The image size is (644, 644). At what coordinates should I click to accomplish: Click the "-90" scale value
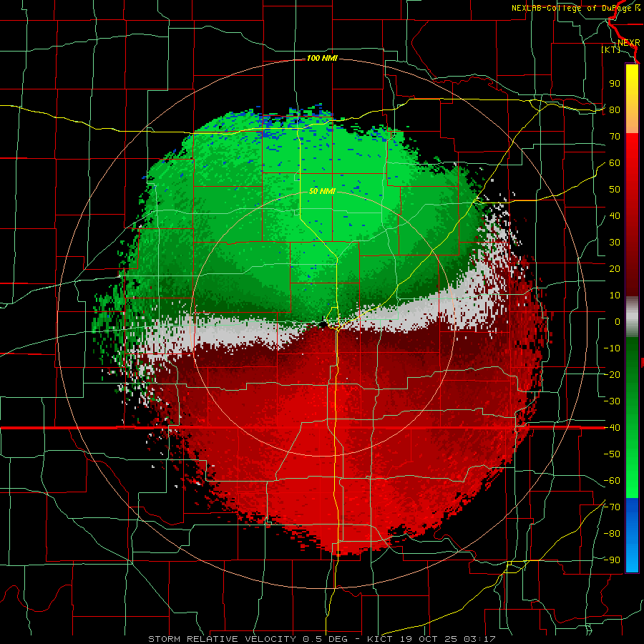612,560
